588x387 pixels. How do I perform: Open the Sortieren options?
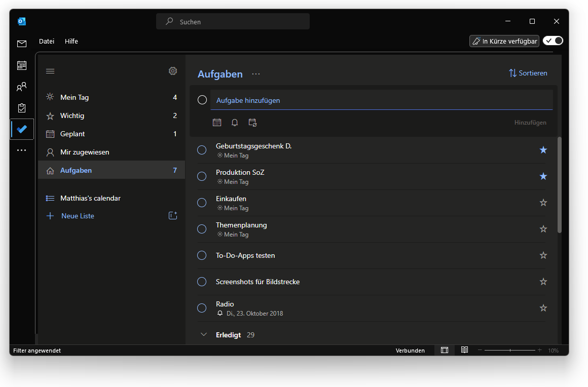point(528,73)
